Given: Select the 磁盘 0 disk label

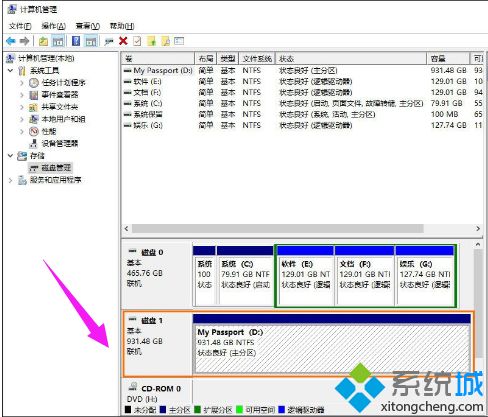Looking at the screenshot, I should pyautogui.click(x=157, y=275).
